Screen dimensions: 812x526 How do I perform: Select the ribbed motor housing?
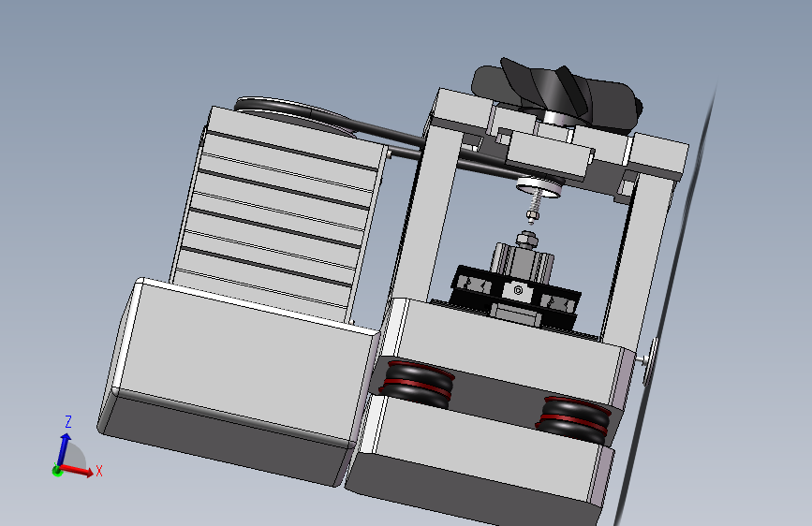pos(277,215)
